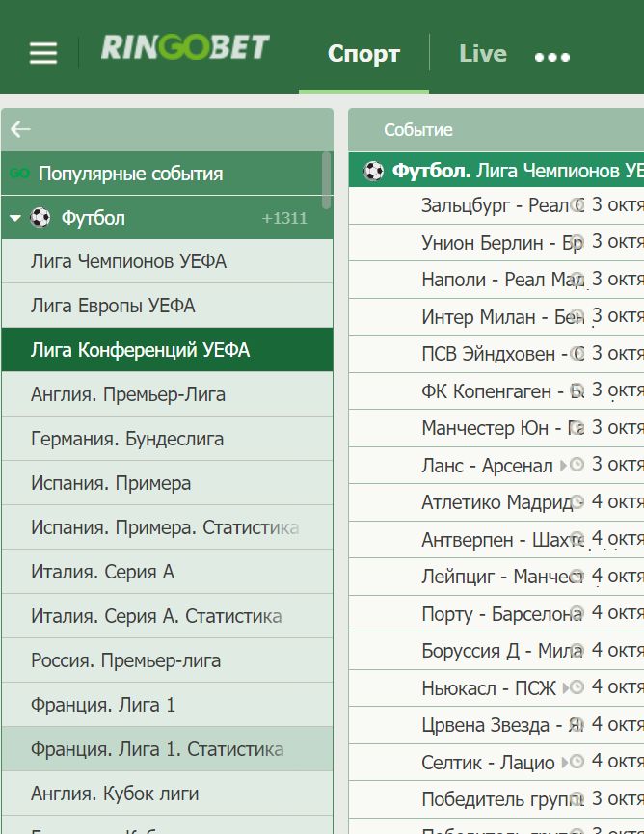Open the Црвена Звезда match
This screenshot has width=644, height=834.
click(x=502, y=725)
